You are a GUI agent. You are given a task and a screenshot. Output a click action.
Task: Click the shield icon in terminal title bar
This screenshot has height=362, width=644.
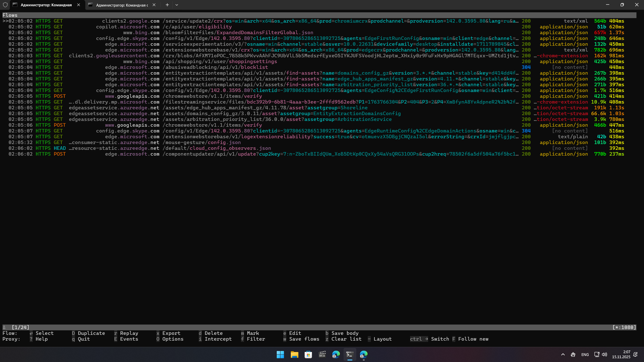5,5
